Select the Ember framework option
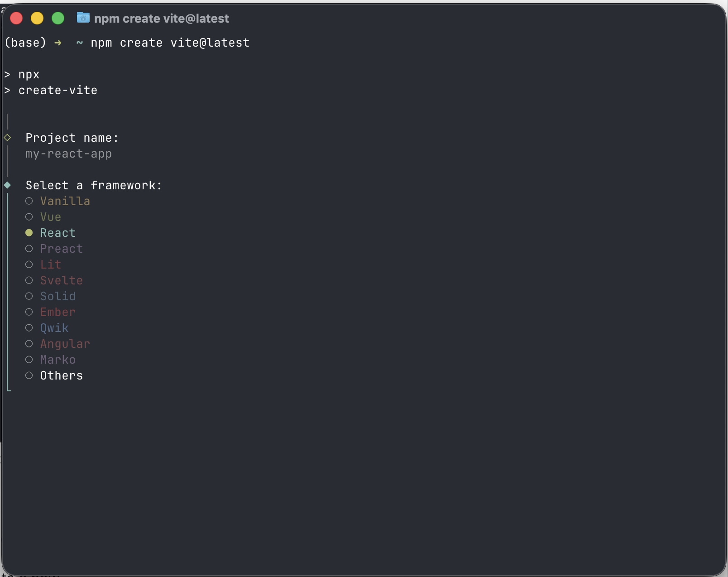The width and height of the screenshot is (728, 577). [57, 312]
